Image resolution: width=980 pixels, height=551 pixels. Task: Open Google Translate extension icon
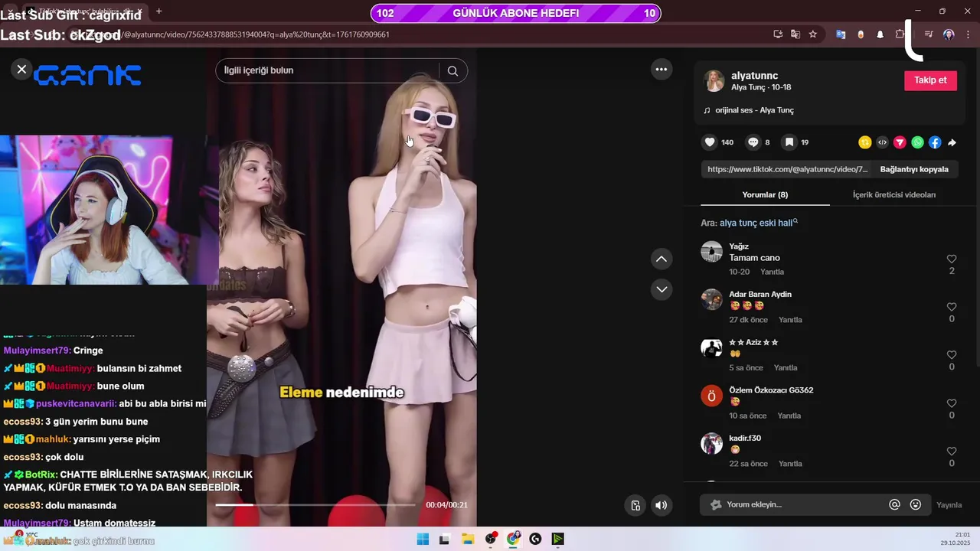pos(841,34)
